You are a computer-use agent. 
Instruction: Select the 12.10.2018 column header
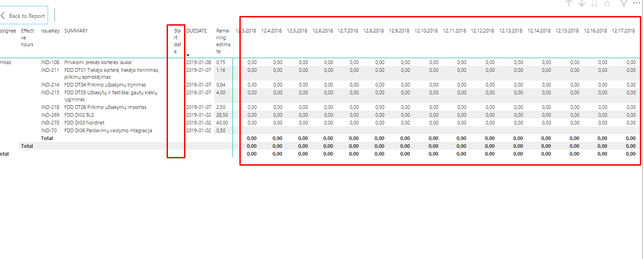point(427,31)
